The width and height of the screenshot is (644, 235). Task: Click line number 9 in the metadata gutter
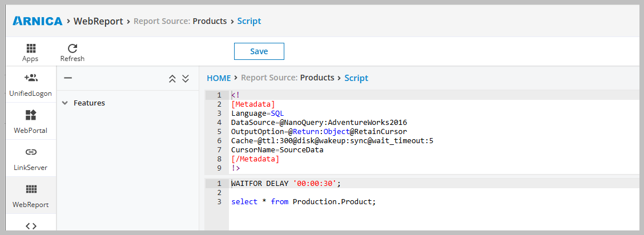click(219, 168)
